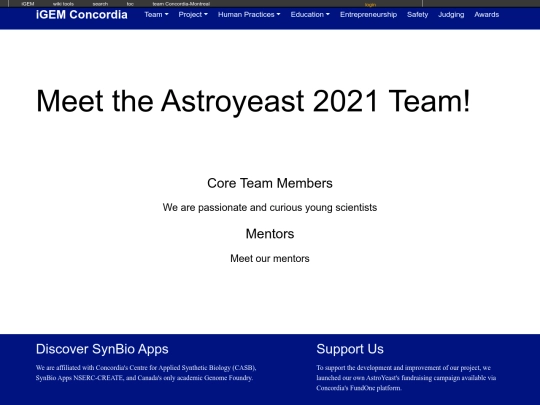Expand the Team dropdown menu
The image size is (540, 405).
pyautogui.click(x=156, y=15)
